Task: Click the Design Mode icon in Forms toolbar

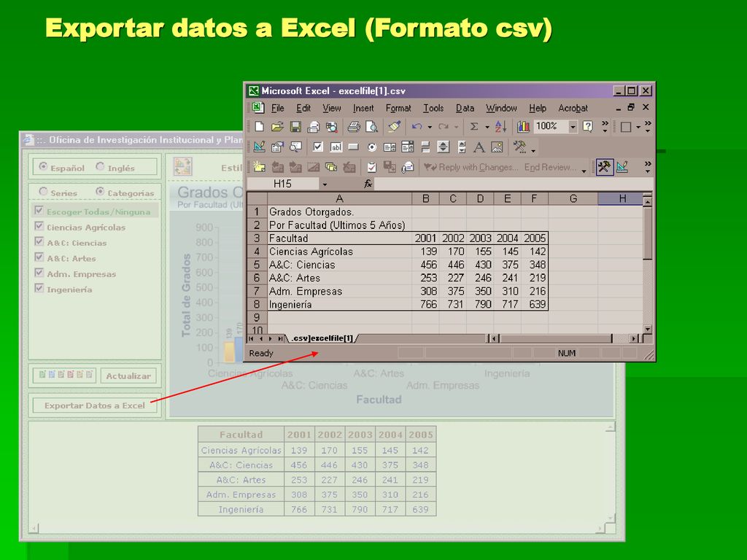Action: (260, 147)
